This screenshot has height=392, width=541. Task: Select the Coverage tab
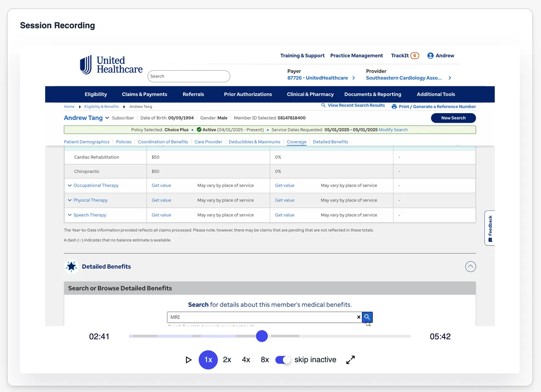297,142
